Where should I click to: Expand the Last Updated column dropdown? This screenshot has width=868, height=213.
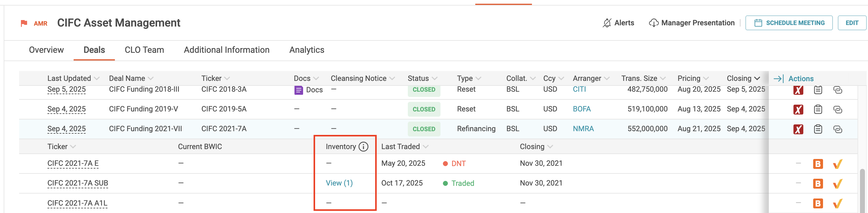pyautogui.click(x=97, y=79)
